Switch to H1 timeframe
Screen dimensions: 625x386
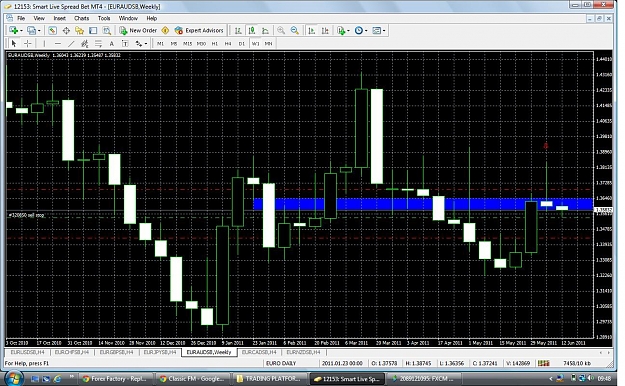[x=215, y=43]
